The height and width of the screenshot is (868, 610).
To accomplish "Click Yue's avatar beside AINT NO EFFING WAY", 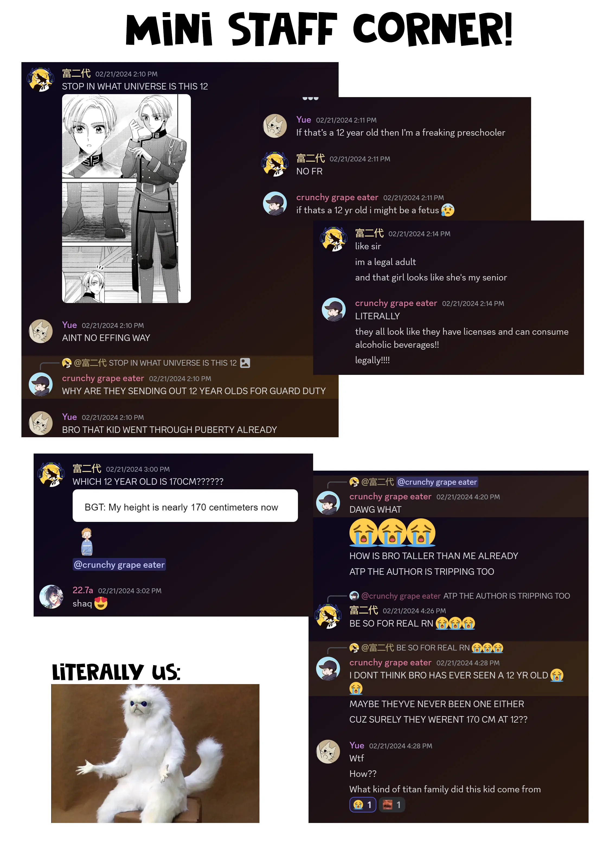I will [x=41, y=331].
